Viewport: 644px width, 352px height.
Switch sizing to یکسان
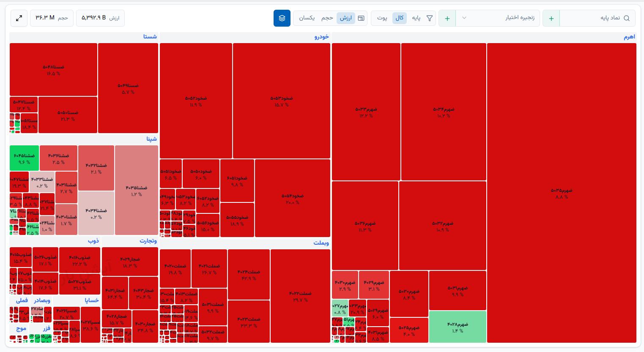click(x=307, y=18)
